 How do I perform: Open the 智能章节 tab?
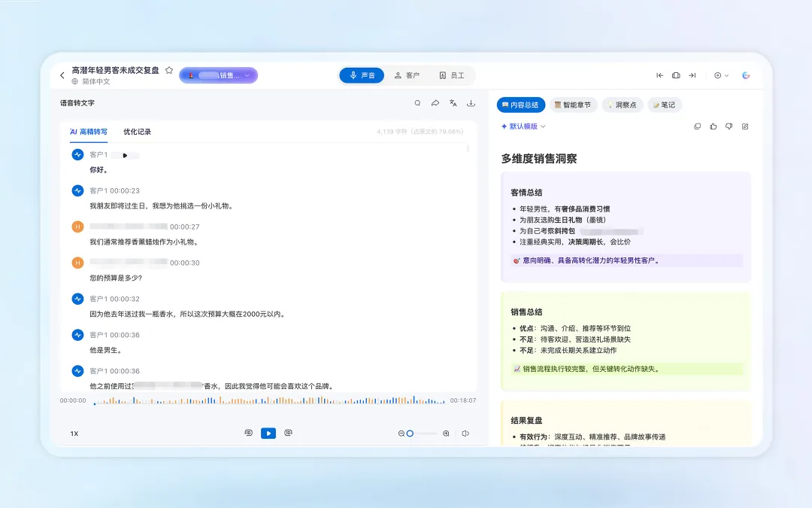tap(573, 105)
